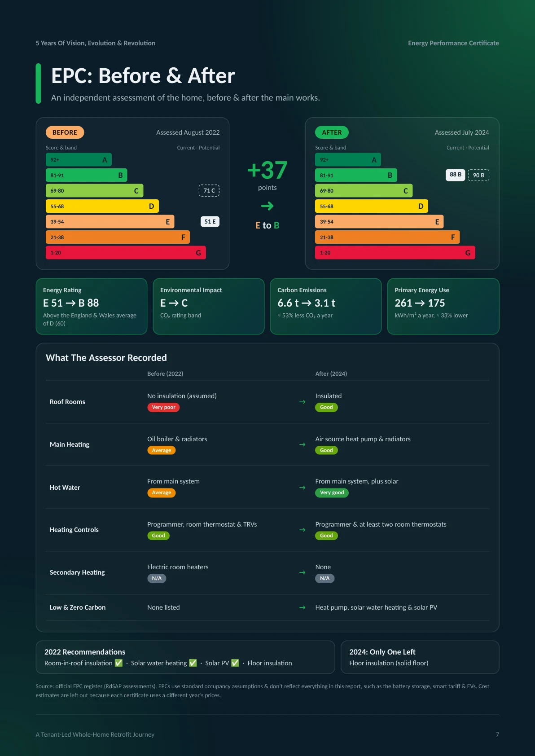Open the Primary Energy Use 261 to 175 card
Viewport: 535px width, 756px height.
pos(443,306)
